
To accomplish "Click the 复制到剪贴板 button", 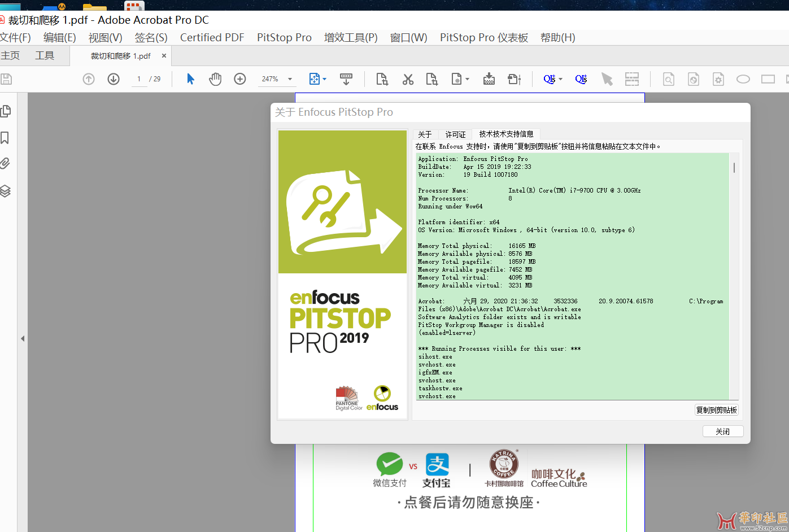I will pyautogui.click(x=716, y=410).
